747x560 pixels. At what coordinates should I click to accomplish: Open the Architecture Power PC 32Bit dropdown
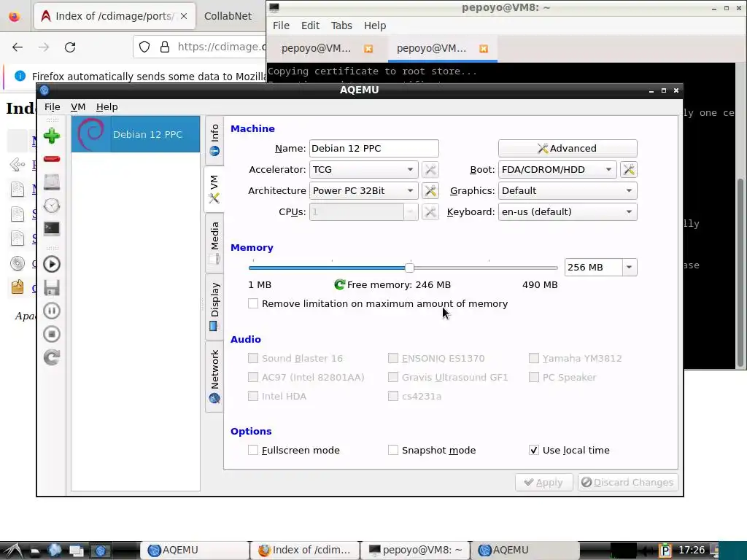(x=363, y=191)
